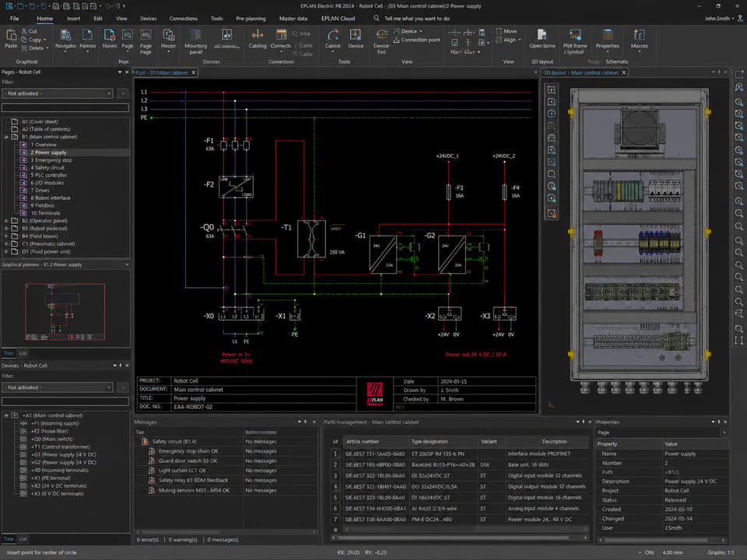Click the Move icon in the ribbon
This screenshot has width=747, height=560.
tap(499, 31)
